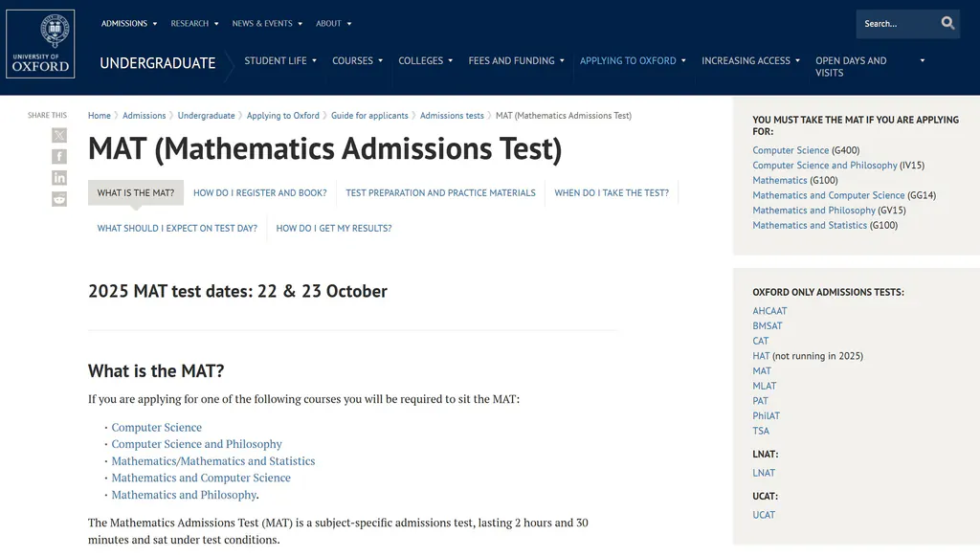The image size is (980, 557).
Task: Expand the News & Events menu
Action: tap(267, 24)
